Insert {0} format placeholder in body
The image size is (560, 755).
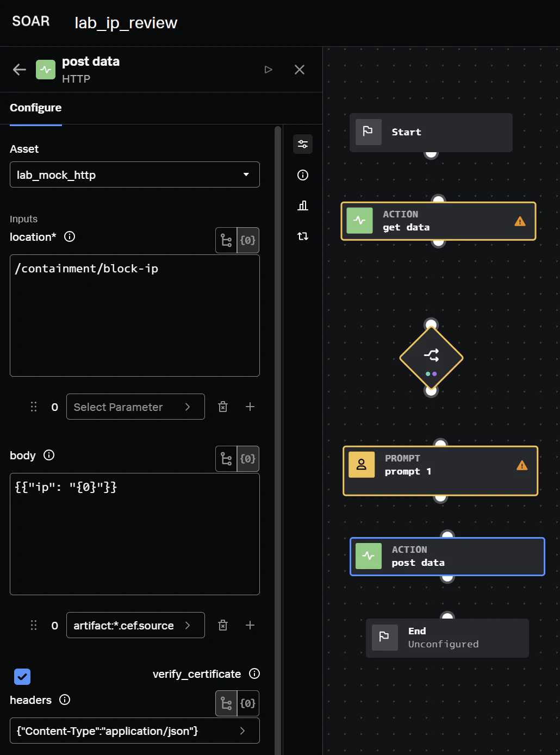pos(248,459)
